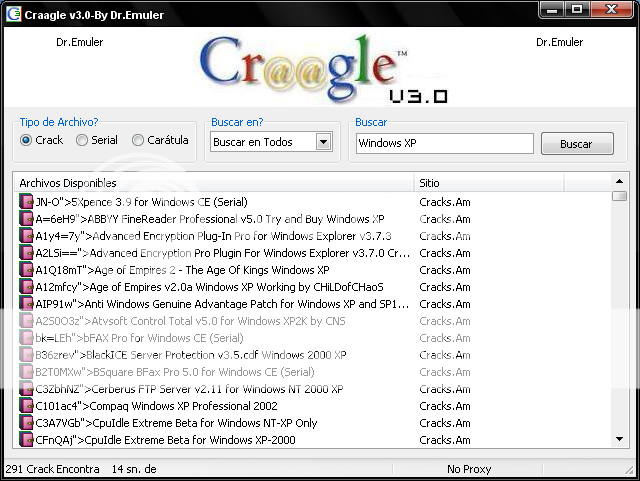Click Cracks.Am site for 5Xpence row
The width and height of the screenshot is (640, 481).
[444, 202]
